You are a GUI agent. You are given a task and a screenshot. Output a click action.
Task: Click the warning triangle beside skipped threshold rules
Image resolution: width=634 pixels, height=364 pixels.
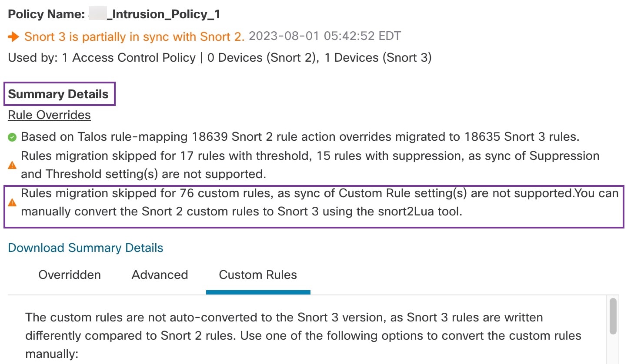12,165
